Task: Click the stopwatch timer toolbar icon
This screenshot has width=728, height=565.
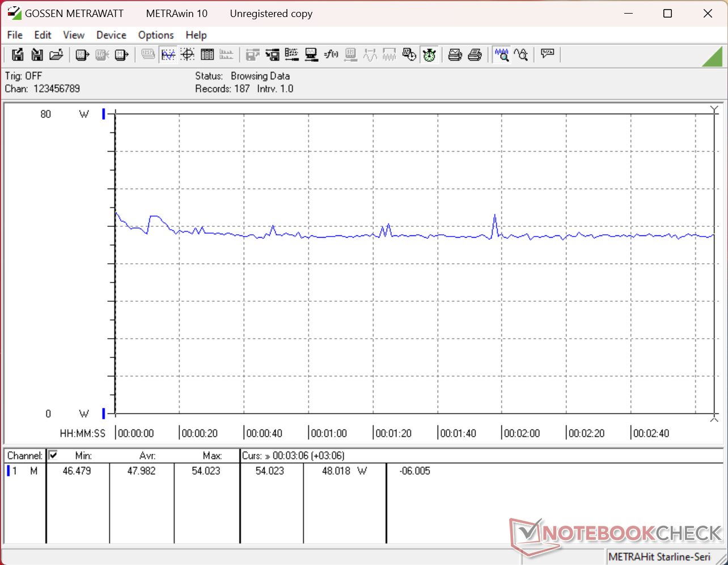Action: (429, 54)
